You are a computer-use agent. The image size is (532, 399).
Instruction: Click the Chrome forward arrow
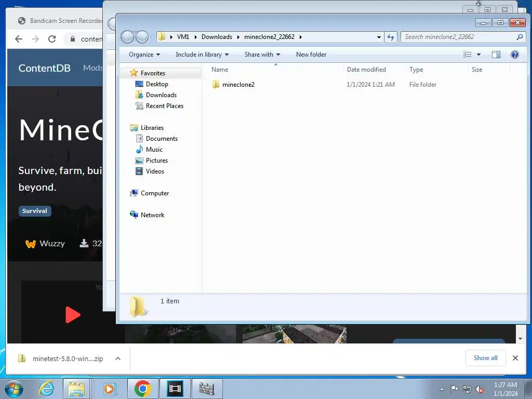35,39
